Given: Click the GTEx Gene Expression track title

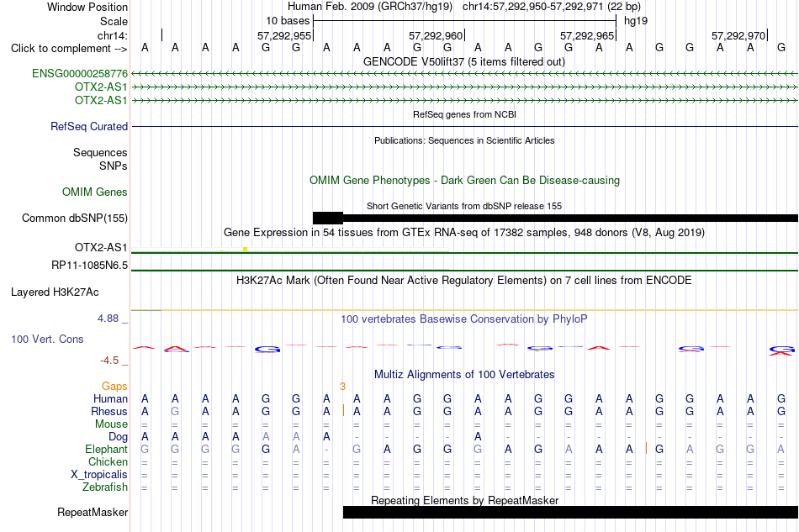Looking at the screenshot, I should (464, 233).
